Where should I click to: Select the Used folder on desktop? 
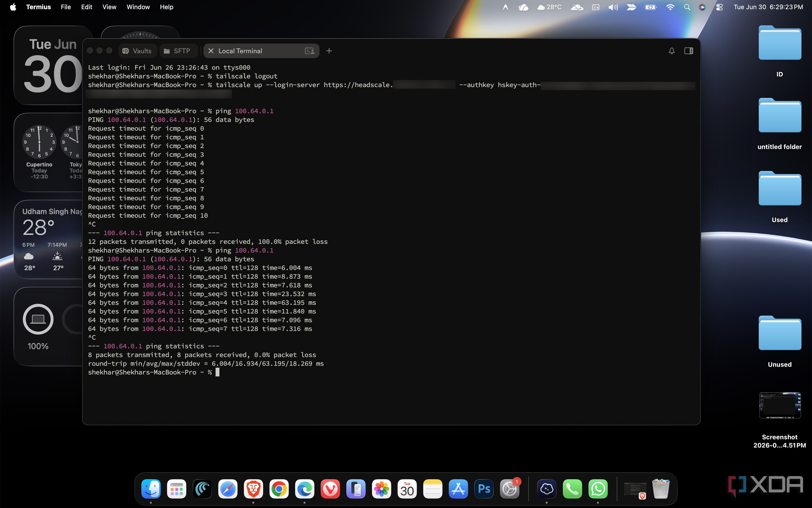(779, 188)
